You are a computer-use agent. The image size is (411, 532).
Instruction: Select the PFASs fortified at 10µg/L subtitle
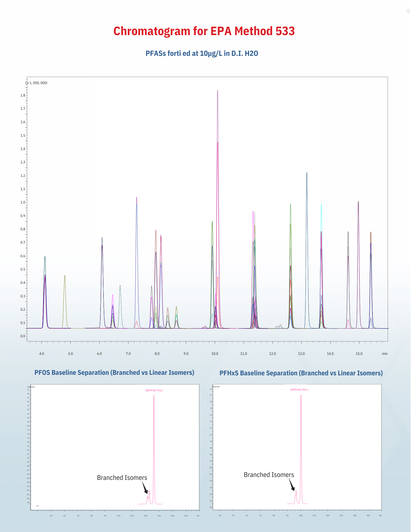[202, 53]
